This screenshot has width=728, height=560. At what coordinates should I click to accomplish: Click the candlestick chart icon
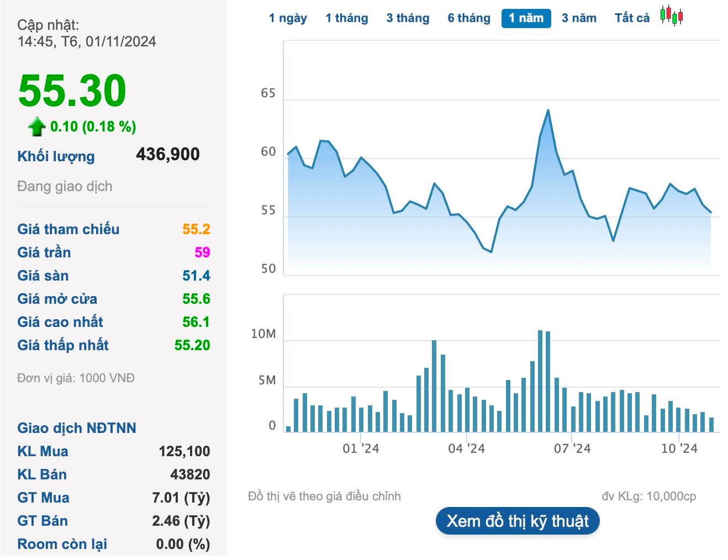[672, 15]
